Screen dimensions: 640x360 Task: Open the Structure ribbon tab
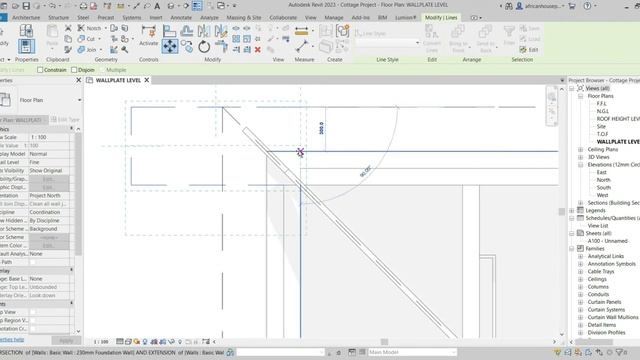pos(58,18)
